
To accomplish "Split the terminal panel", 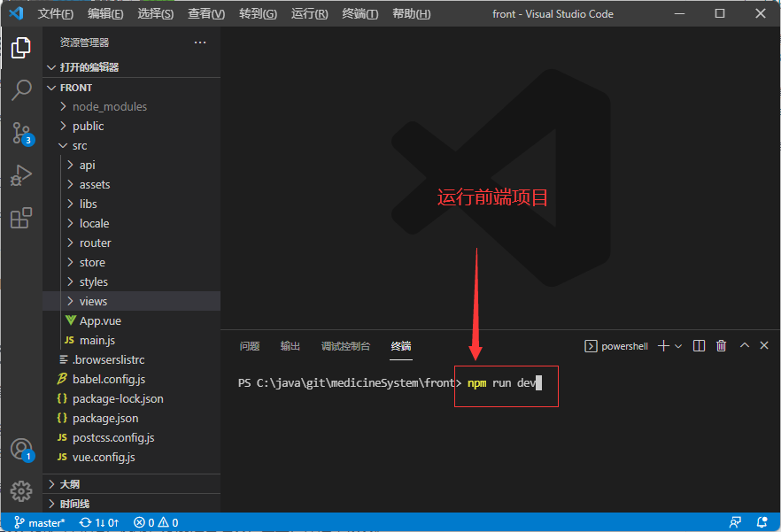I will 699,346.
